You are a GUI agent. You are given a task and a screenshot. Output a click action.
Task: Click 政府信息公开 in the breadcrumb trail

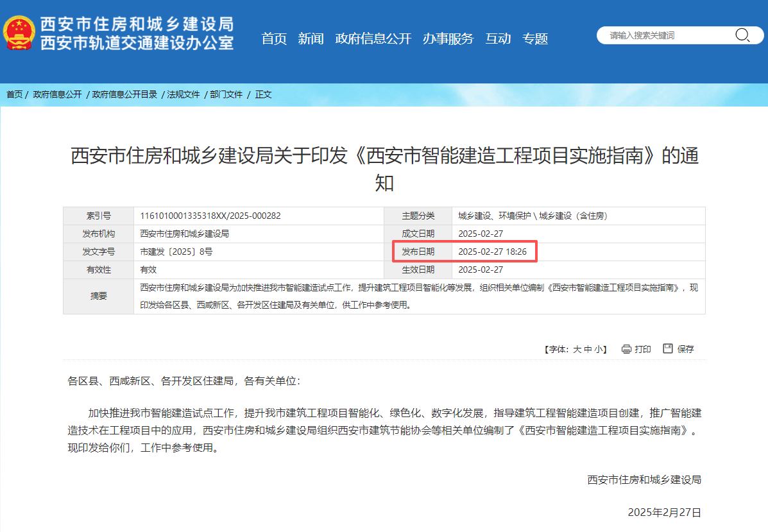coord(57,94)
